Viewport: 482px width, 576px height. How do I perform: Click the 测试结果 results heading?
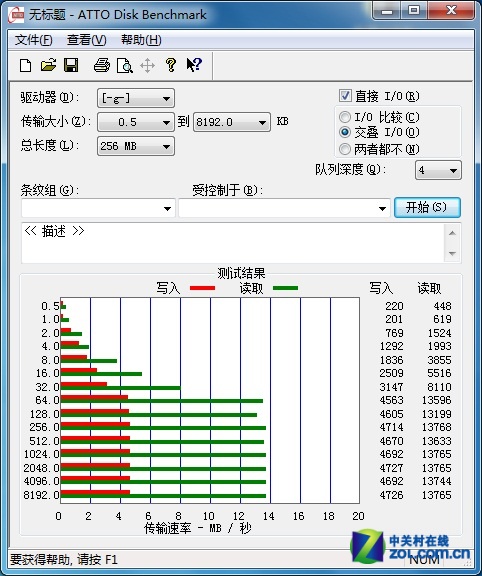tap(241, 273)
